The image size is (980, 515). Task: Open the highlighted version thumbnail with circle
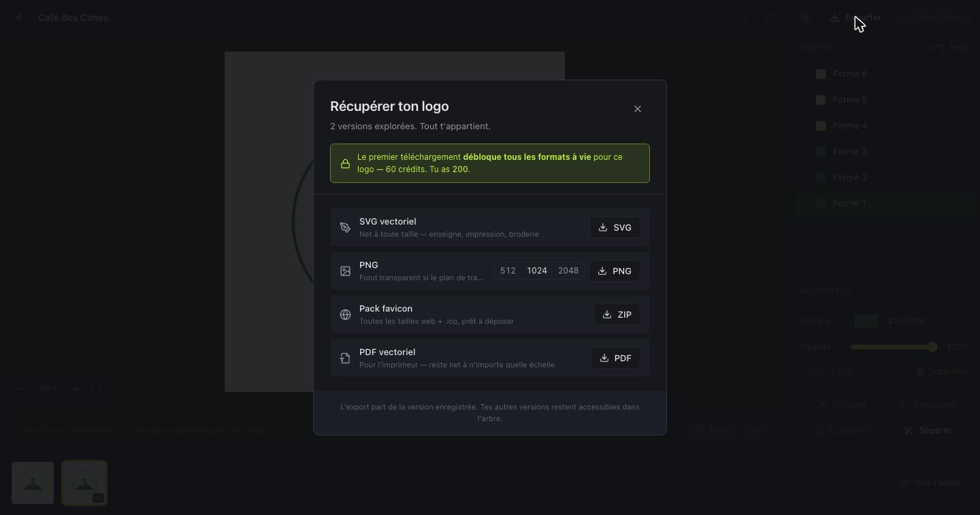[x=84, y=483]
